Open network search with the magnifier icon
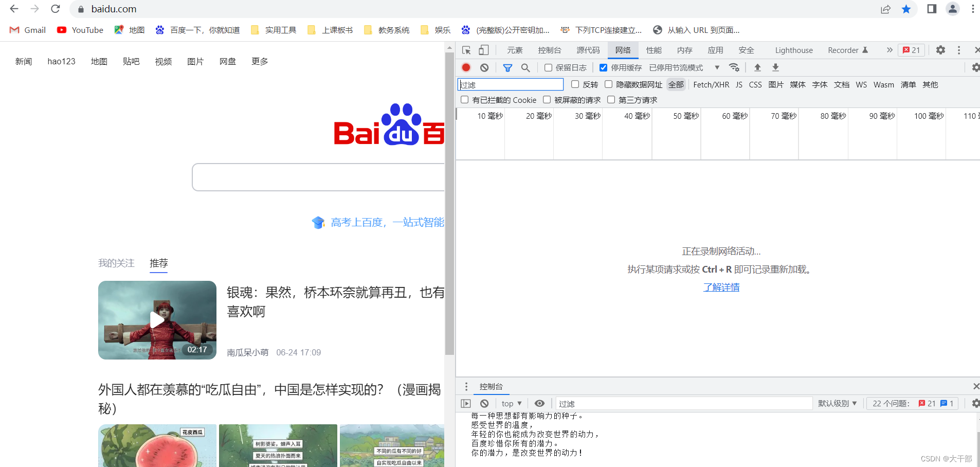Screen dimensions: 980x467 [525, 67]
